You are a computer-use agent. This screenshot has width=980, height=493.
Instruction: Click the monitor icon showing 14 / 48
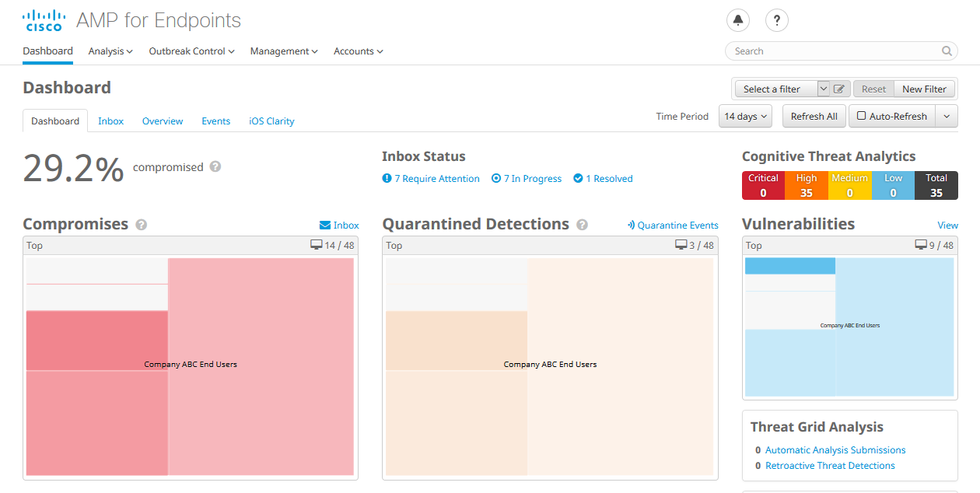[x=319, y=245]
